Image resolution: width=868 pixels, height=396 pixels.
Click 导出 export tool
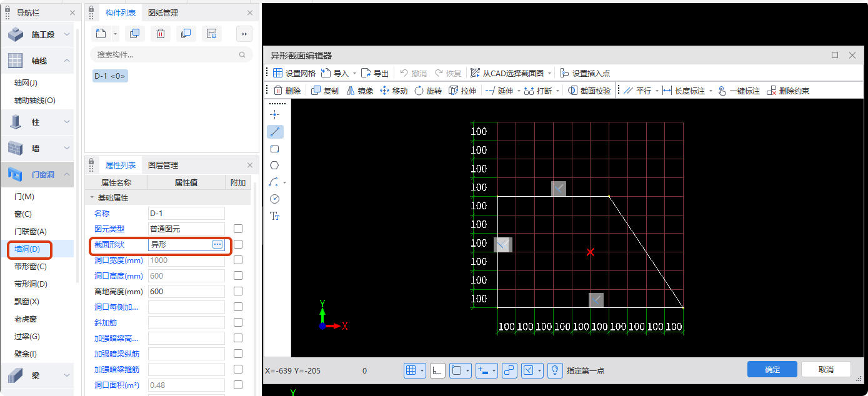tap(375, 73)
